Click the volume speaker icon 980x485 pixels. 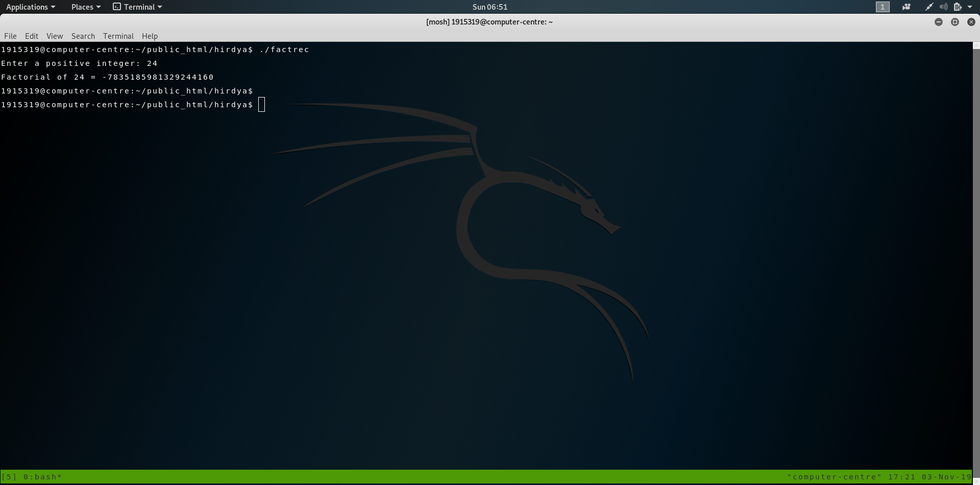943,7
